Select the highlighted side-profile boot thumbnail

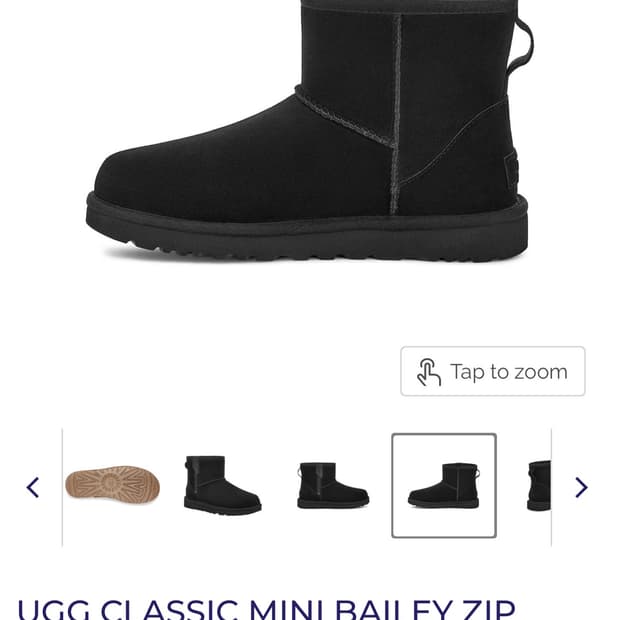(444, 486)
